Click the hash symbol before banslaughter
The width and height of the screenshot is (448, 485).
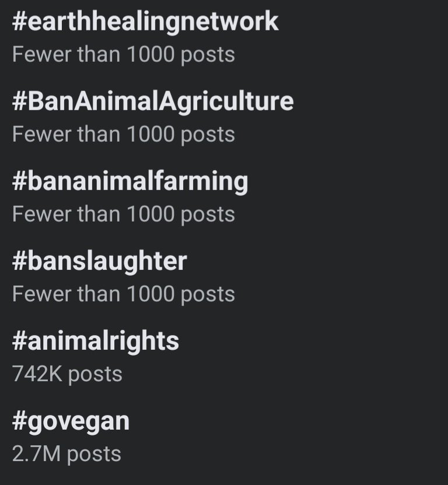coord(19,261)
